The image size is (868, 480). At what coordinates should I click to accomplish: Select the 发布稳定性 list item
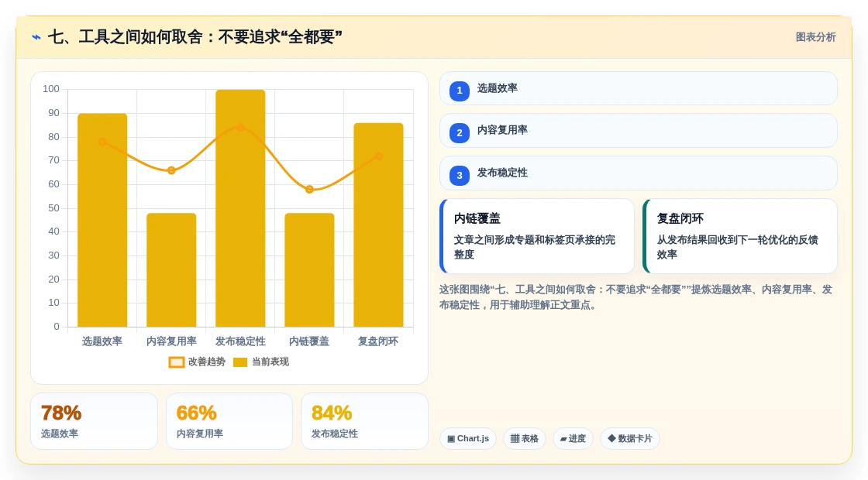point(639,173)
